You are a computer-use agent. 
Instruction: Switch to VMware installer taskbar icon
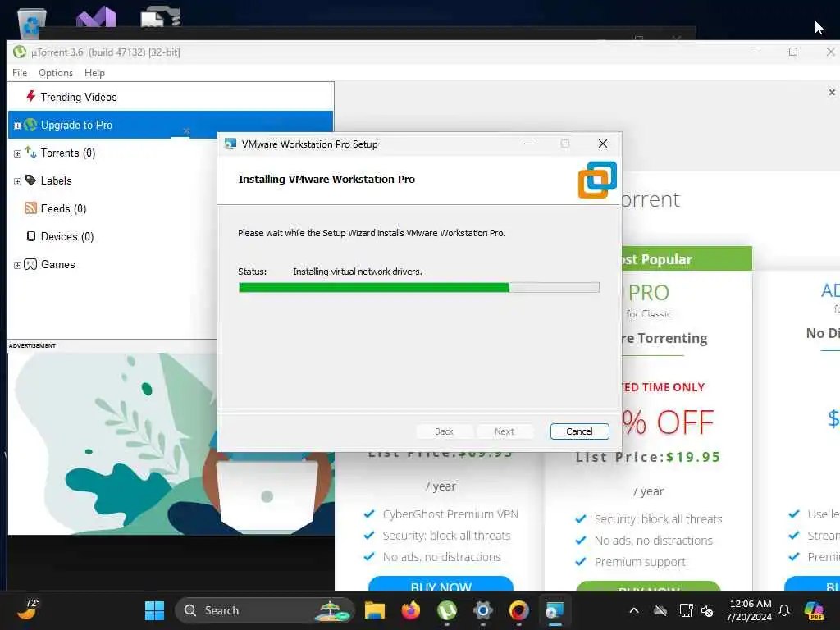pyautogui.click(x=555, y=610)
